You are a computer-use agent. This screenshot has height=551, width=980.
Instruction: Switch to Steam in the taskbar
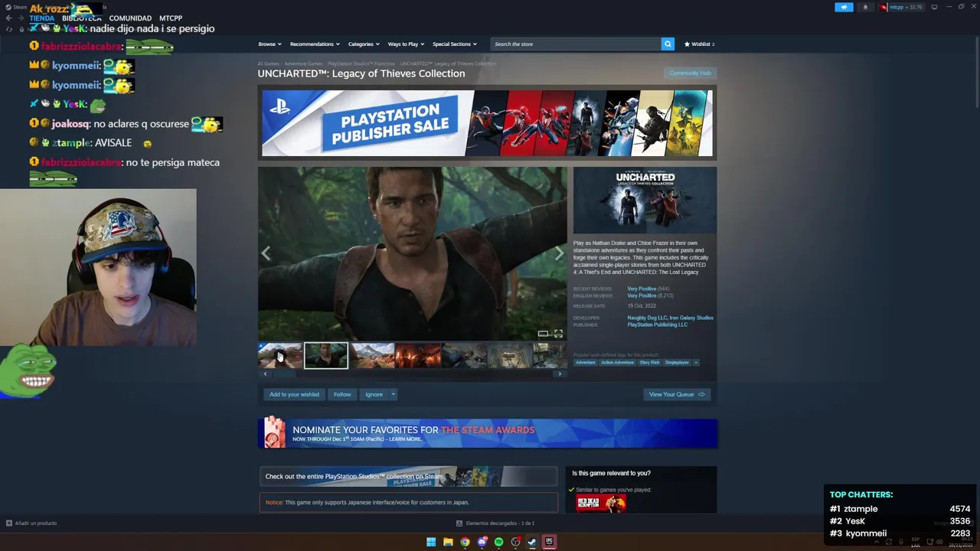coord(532,542)
